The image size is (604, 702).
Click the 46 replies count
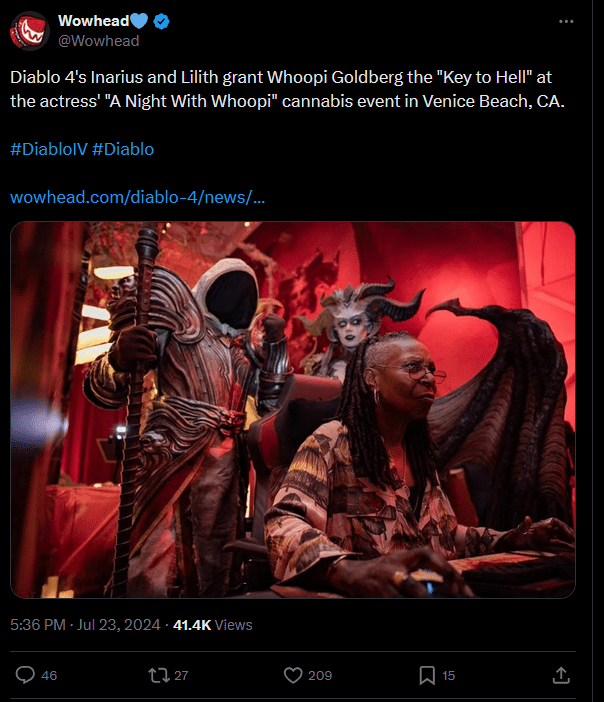pos(49,675)
